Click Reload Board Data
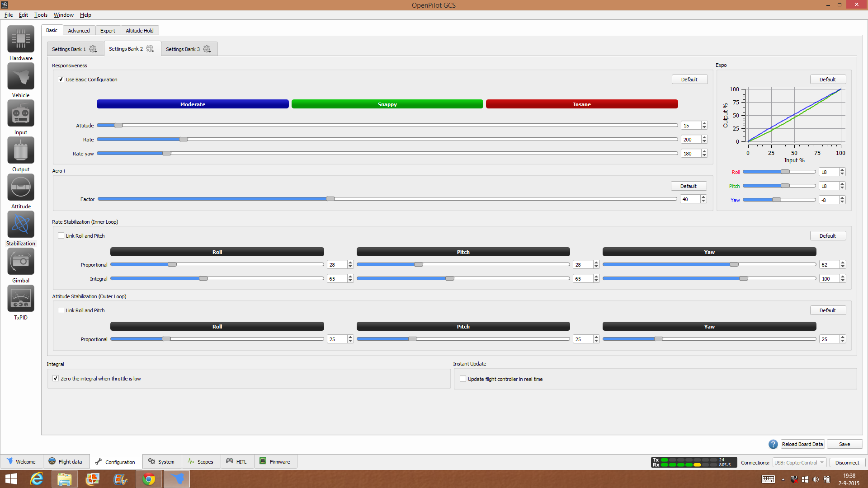The width and height of the screenshot is (868, 488). coord(802,444)
